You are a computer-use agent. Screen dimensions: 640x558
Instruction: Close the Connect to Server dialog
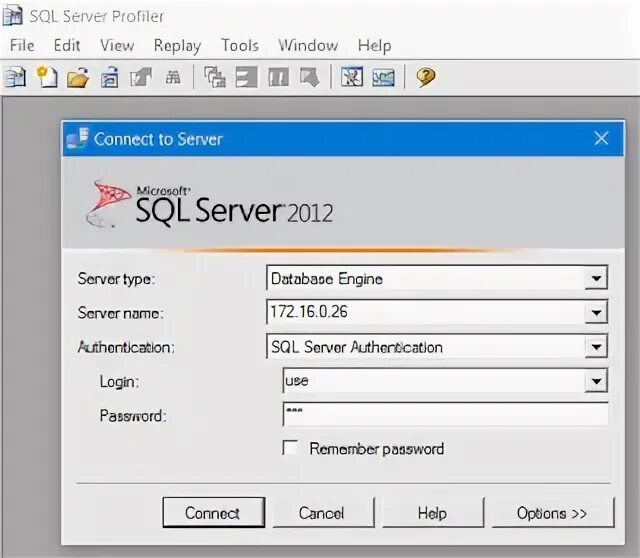[601, 138]
